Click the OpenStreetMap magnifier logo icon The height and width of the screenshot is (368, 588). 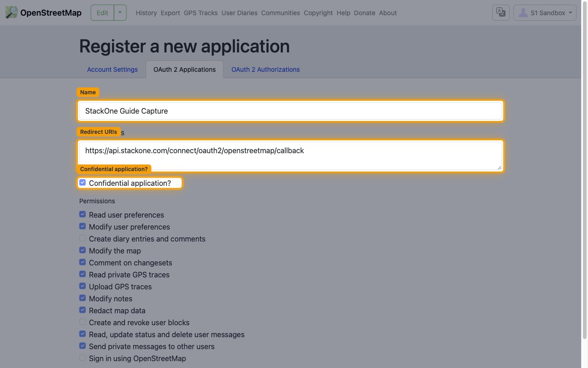[x=11, y=12]
